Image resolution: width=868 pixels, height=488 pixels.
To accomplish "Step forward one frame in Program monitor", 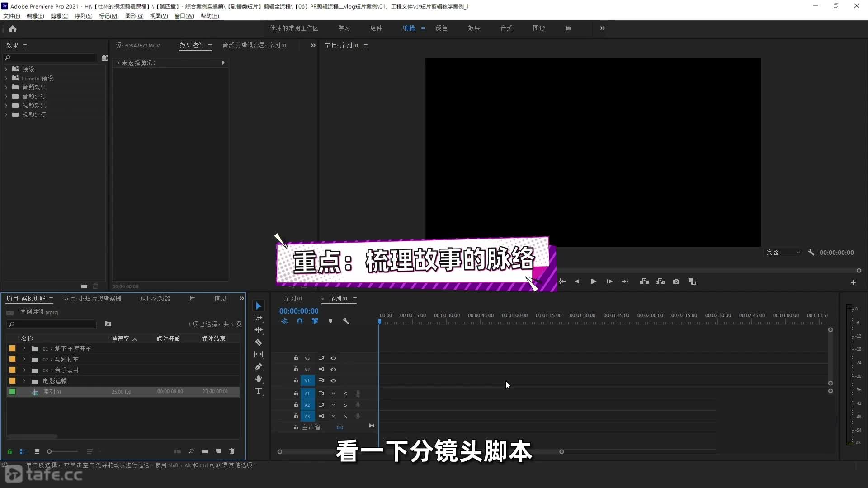I will click(x=609, y=282).
